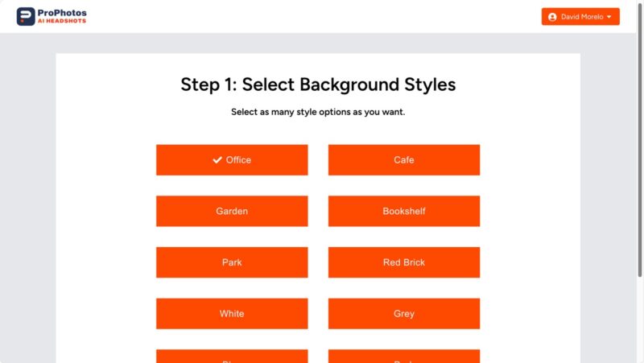Enable the Garden background option
Viewport: 644px width, 363px height.
pos(232,211)
